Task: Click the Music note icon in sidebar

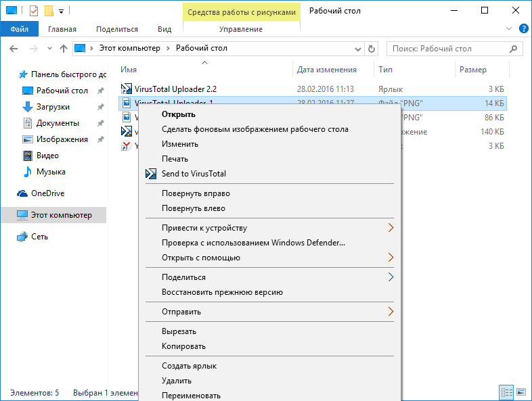Action: tap(28, 172)
